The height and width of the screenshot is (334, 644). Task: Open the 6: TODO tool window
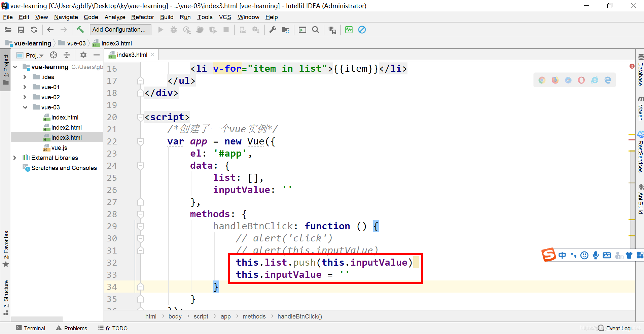(x=113, y=328)
